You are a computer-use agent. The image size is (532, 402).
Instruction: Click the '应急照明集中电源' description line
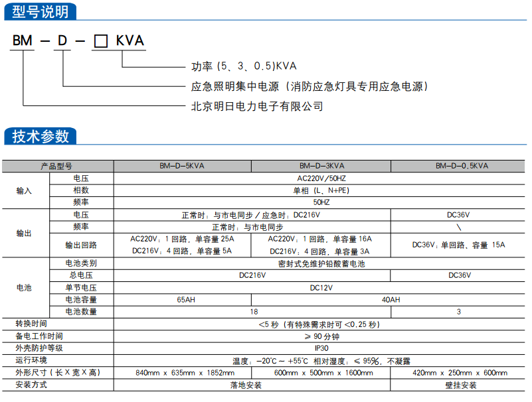click(310, 86)
